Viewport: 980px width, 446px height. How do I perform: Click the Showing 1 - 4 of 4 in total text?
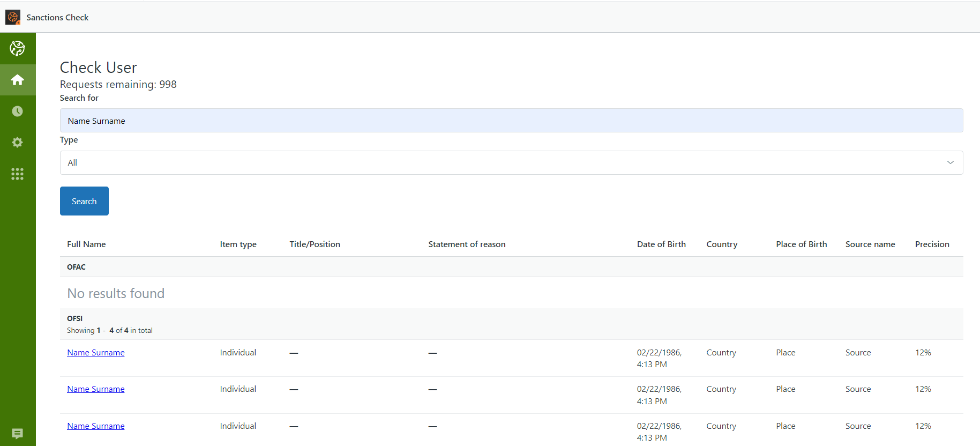(x=110, y=331)
